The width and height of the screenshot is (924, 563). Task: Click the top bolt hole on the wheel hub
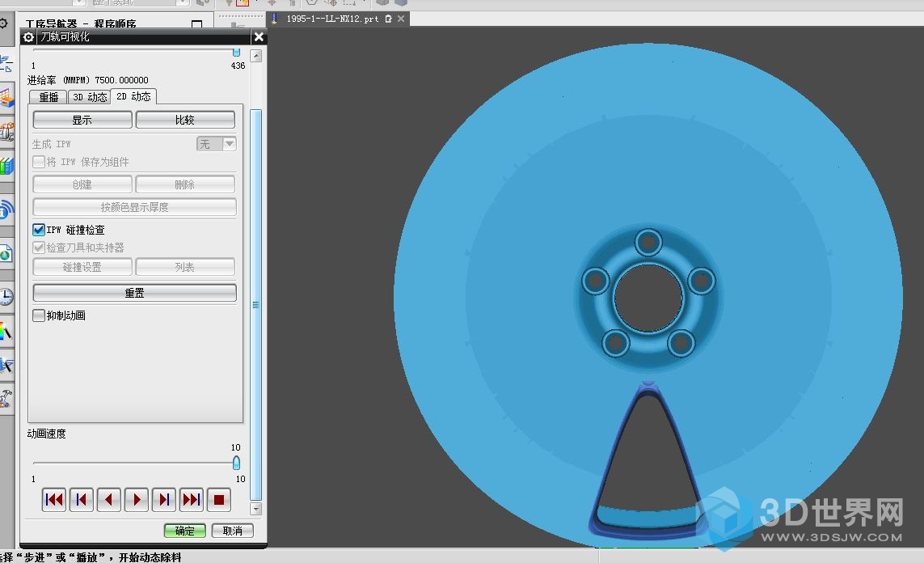648,242
